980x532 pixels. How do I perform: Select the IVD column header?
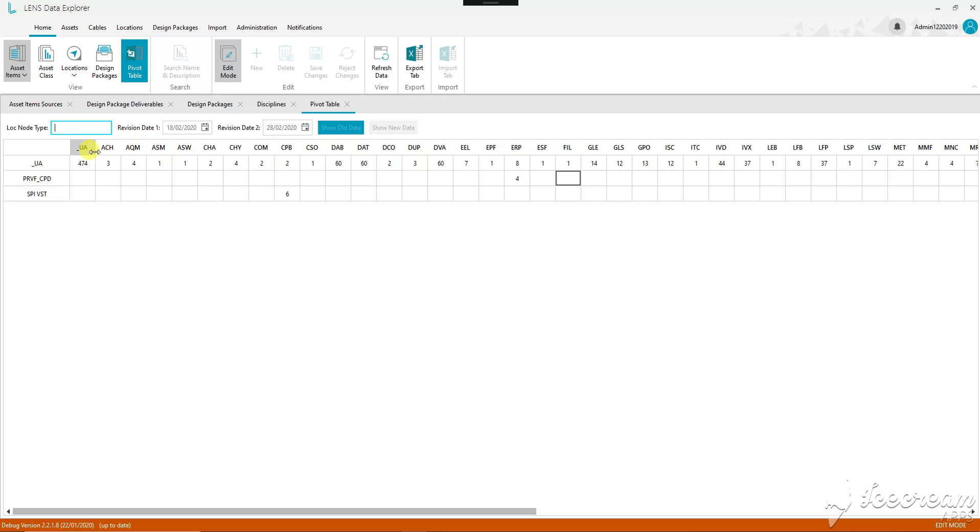click(721, 148)
